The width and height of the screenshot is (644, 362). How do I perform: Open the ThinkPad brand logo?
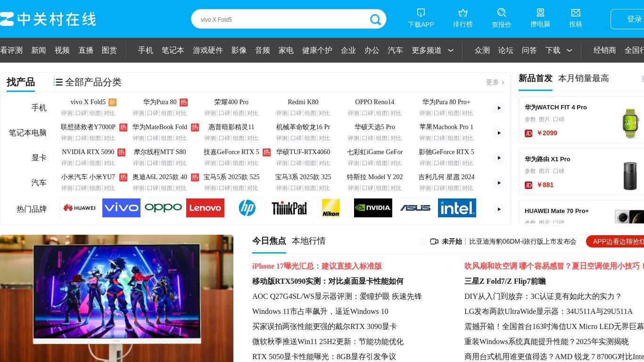click(289, 208)
